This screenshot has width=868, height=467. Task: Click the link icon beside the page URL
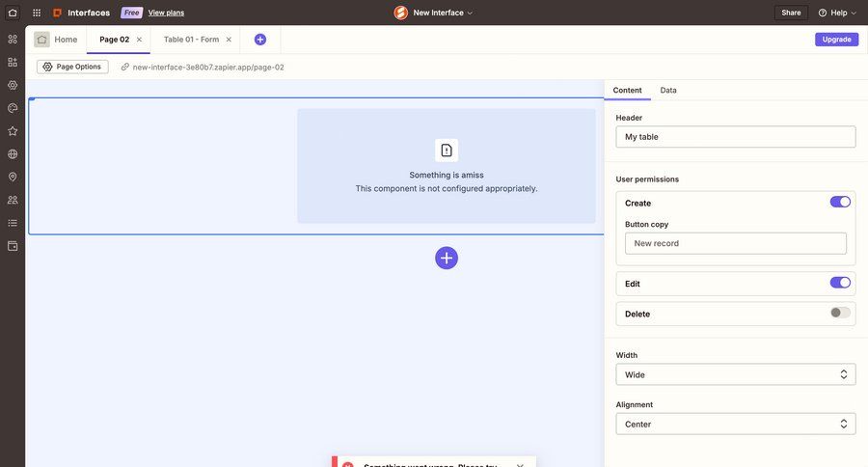[x=125, y=67]
